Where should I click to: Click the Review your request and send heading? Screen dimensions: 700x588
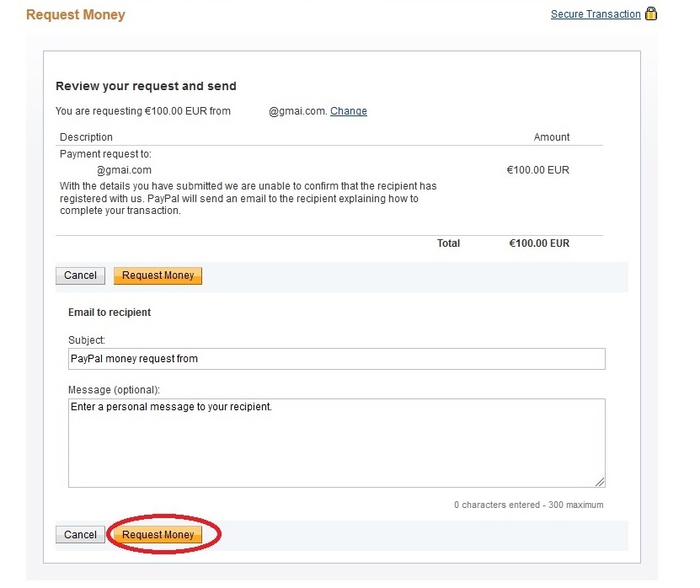tap(146, 86)
